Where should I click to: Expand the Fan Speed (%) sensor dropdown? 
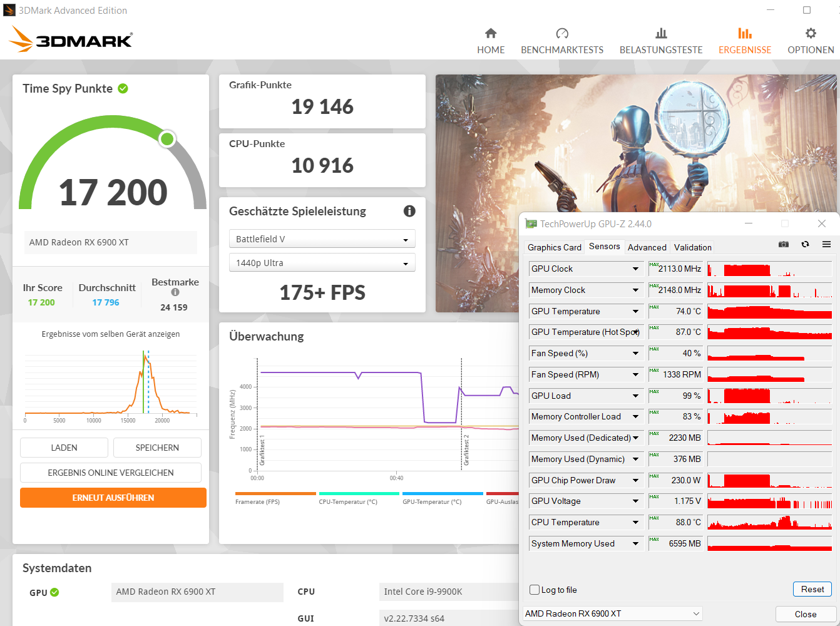coord(635,353)
